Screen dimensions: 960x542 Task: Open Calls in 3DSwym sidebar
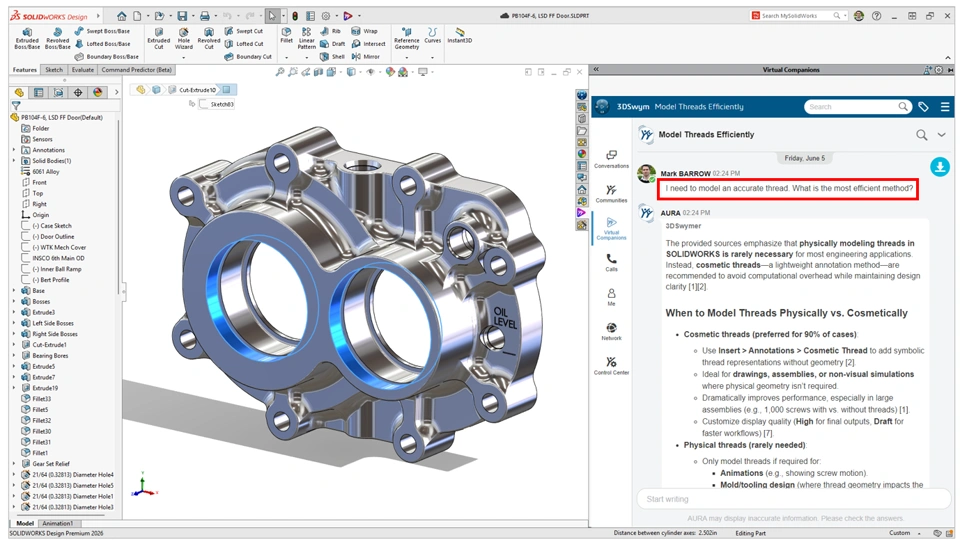611,263
